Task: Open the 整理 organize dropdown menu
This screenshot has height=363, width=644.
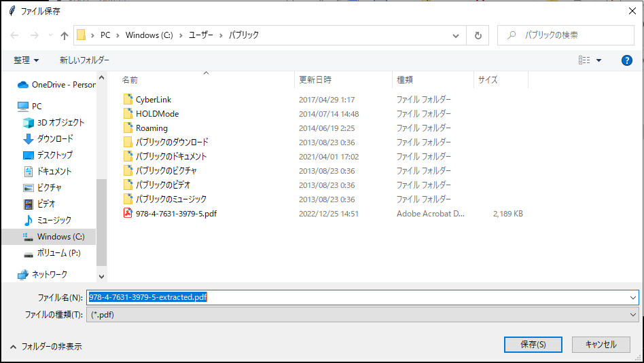Action: click(26, 60)
